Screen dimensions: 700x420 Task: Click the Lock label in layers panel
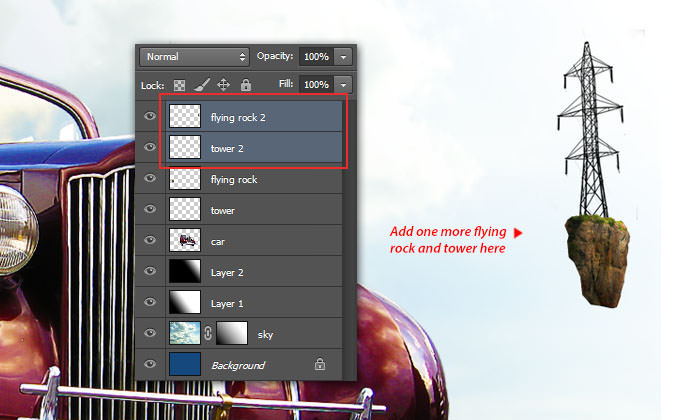point(153,85)
